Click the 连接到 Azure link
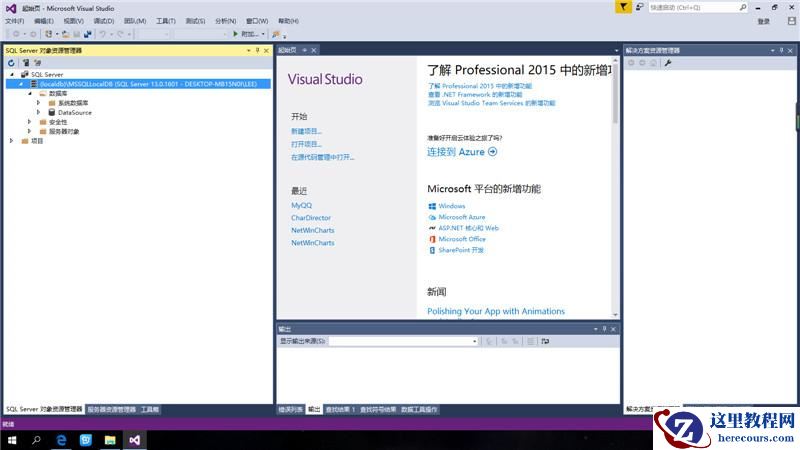 [x=462, y=152]
